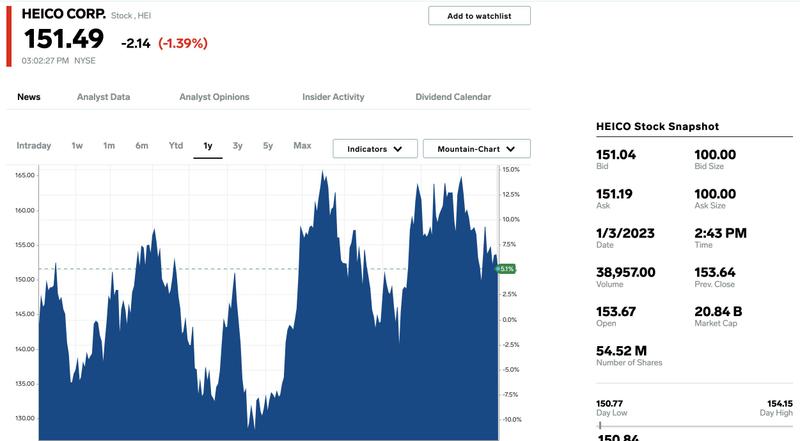Switch chart to 6m range
Viewport: 800px width, 441px height.
pyautogui.click(x=142, y=145)
